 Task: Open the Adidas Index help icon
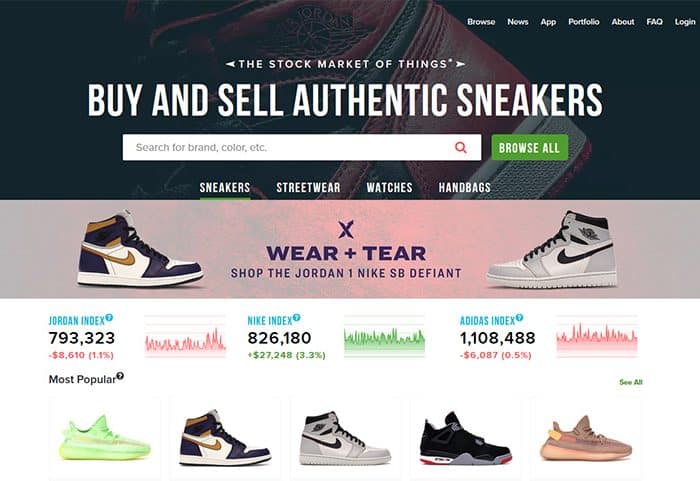519,318
